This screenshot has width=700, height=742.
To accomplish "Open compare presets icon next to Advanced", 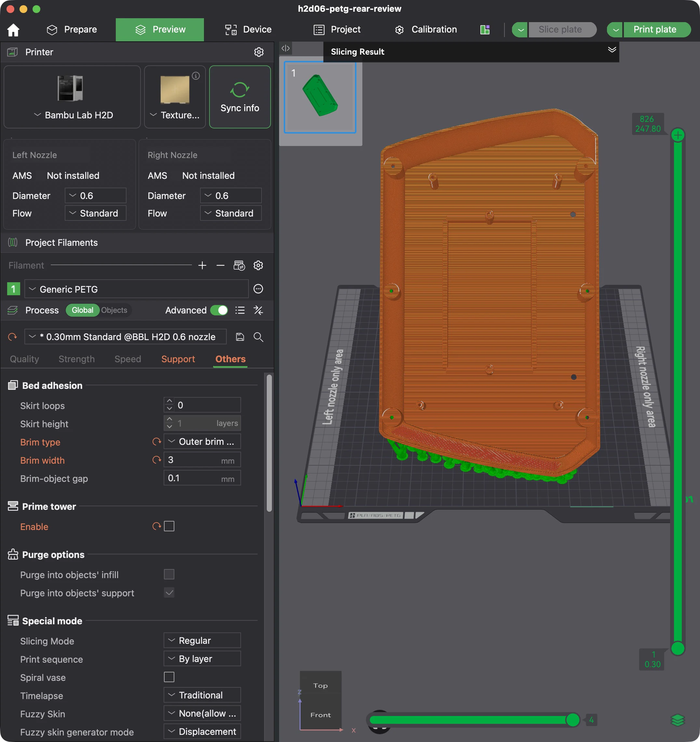I will pos(258,310).
